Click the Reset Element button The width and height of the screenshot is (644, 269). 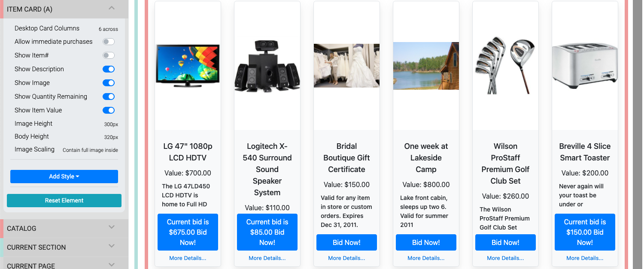coord(64,200)
